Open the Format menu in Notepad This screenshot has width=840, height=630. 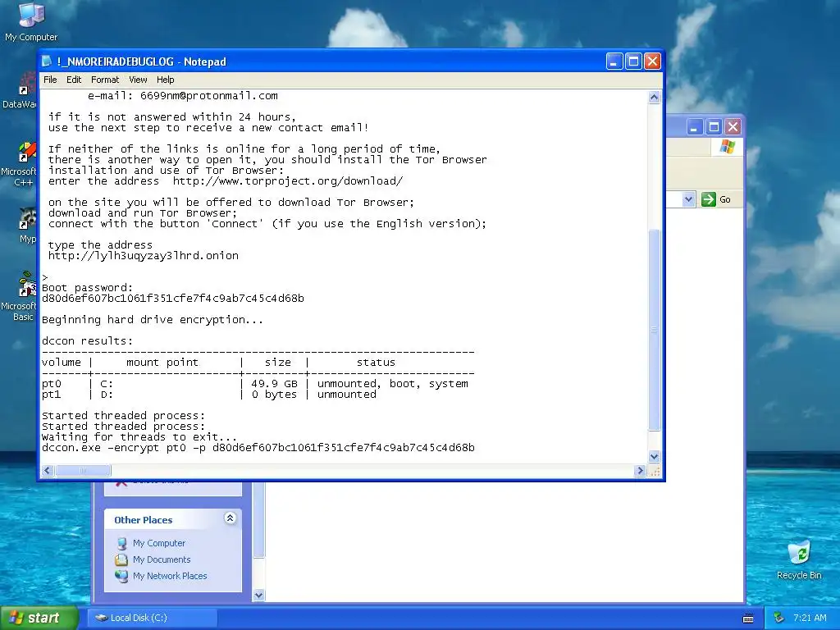pos(105,80)
